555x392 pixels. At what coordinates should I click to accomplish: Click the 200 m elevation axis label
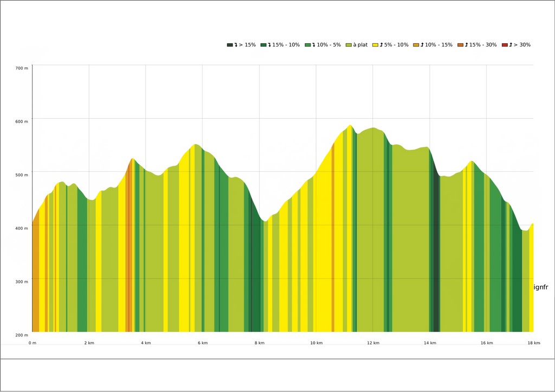click(22, 335)
